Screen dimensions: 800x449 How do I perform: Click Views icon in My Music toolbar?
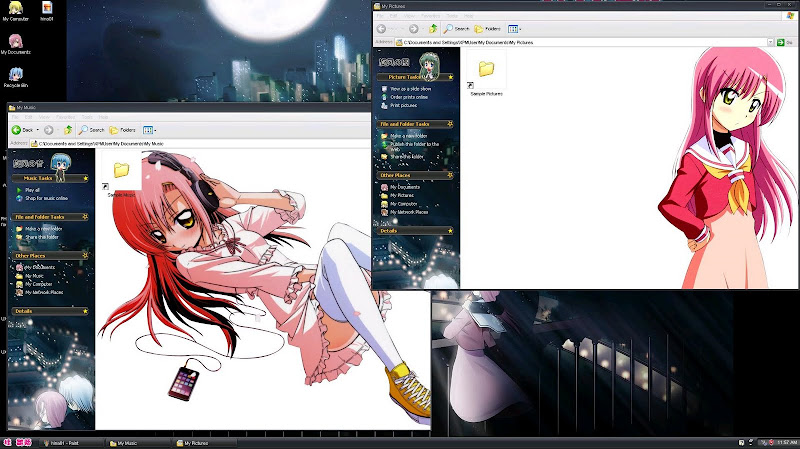[147, 130]
